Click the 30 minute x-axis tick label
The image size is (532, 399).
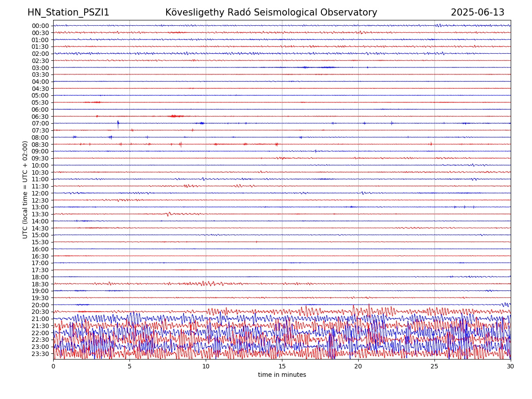click(x=511, y=367)
